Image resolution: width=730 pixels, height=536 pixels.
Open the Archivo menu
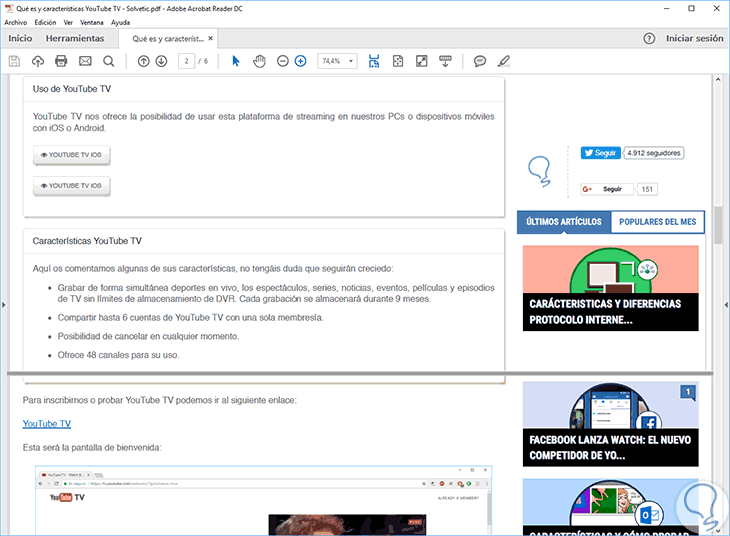point(16,22)
